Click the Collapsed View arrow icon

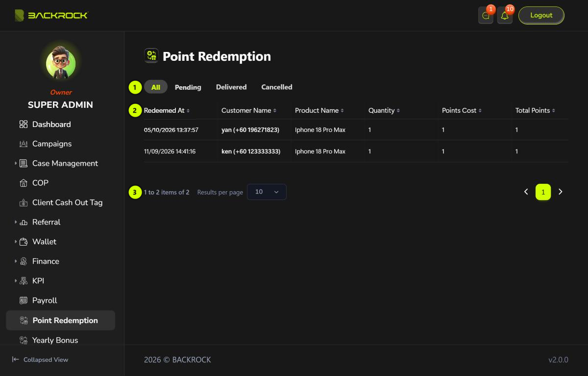pyautogui.click(x=16, y=360)
